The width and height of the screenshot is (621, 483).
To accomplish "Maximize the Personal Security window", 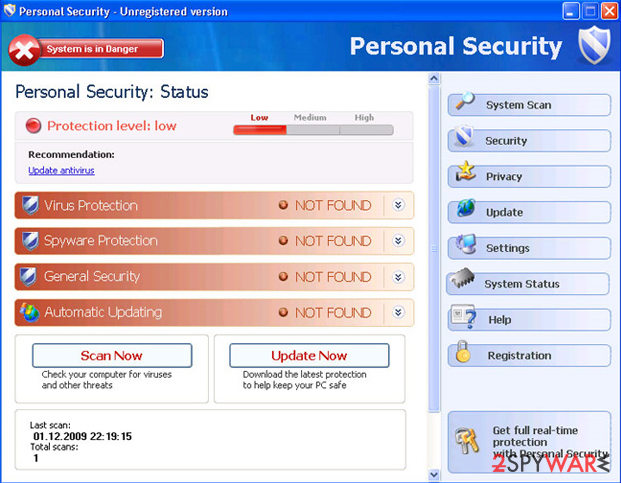I will (590, 11).
